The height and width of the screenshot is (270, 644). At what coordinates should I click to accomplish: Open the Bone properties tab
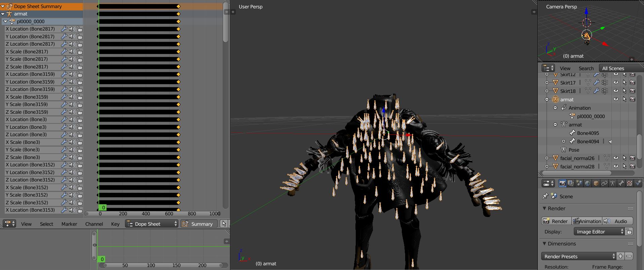pyautogui.click(x=621, y=183)
